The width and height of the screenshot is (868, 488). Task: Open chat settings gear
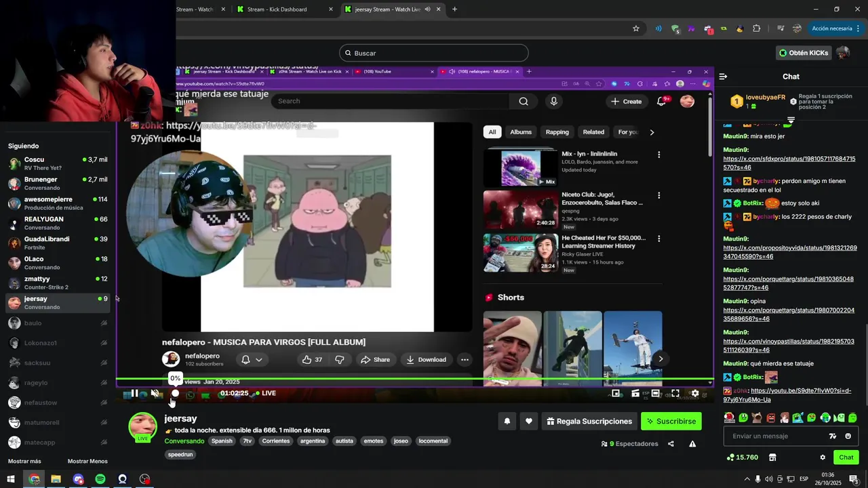(823, 457)
